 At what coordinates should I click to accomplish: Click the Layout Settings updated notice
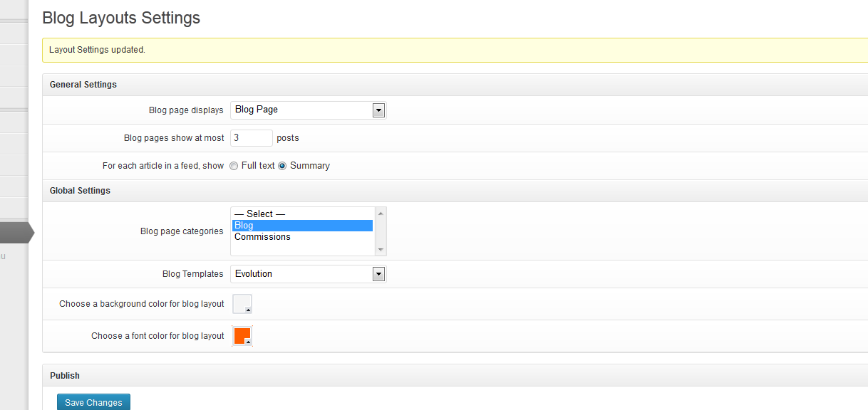point(455,50)
